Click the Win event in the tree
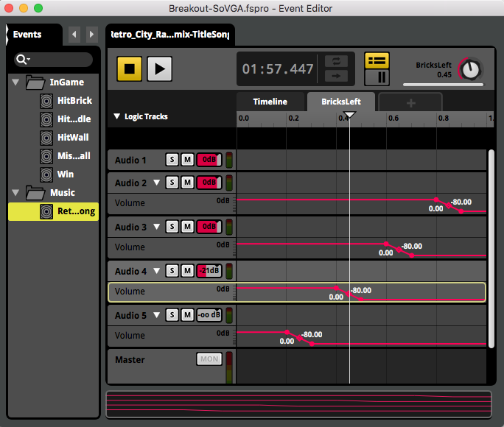504x427 pixels. point(66,174)
